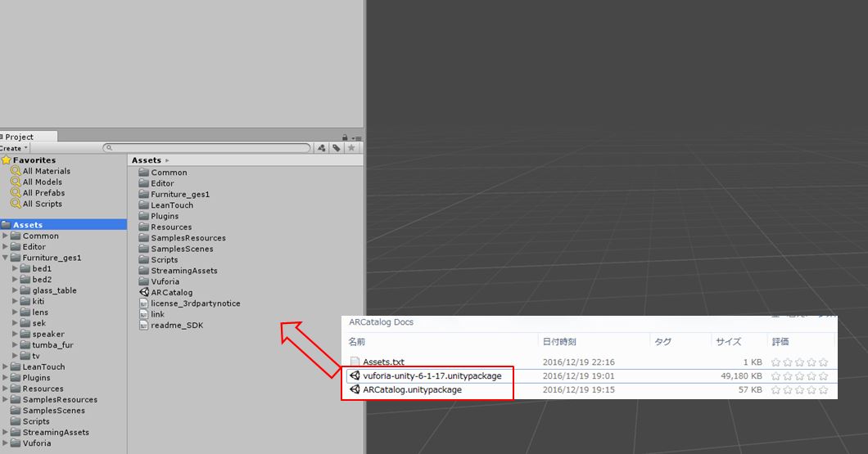This screenshot has height=454, width=868.
Task: Rate Assets.txt with the first star
Action: (x=775, y=362)
